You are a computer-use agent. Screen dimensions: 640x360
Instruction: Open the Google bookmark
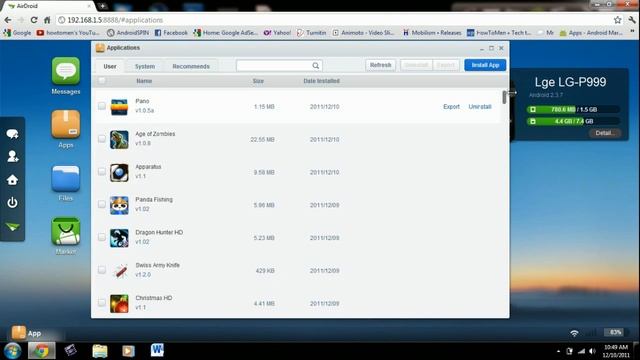pos(17,33)
